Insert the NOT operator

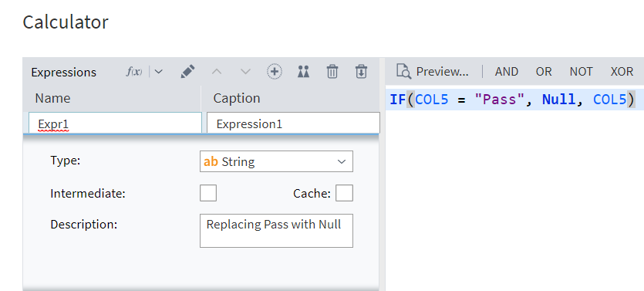[x=581, y=72]
